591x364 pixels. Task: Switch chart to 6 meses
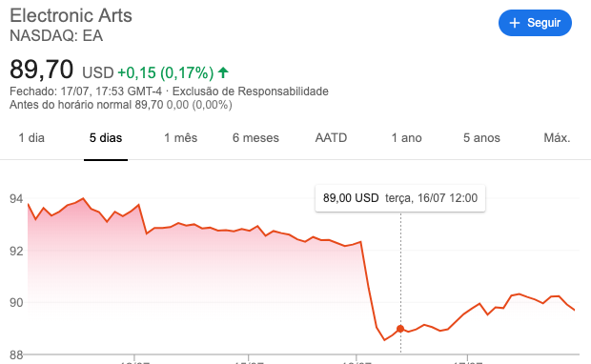pyautogui.click(x=255, y=138)
